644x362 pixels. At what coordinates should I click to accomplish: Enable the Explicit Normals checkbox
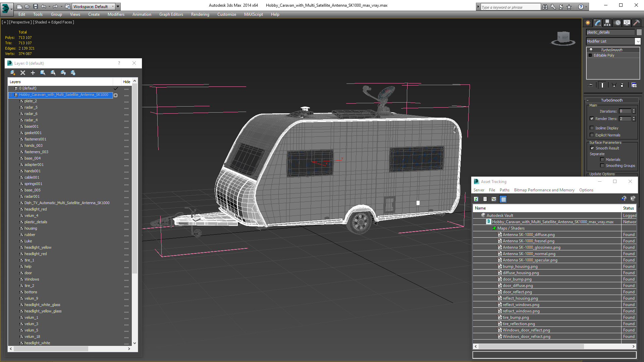(592, 135)
